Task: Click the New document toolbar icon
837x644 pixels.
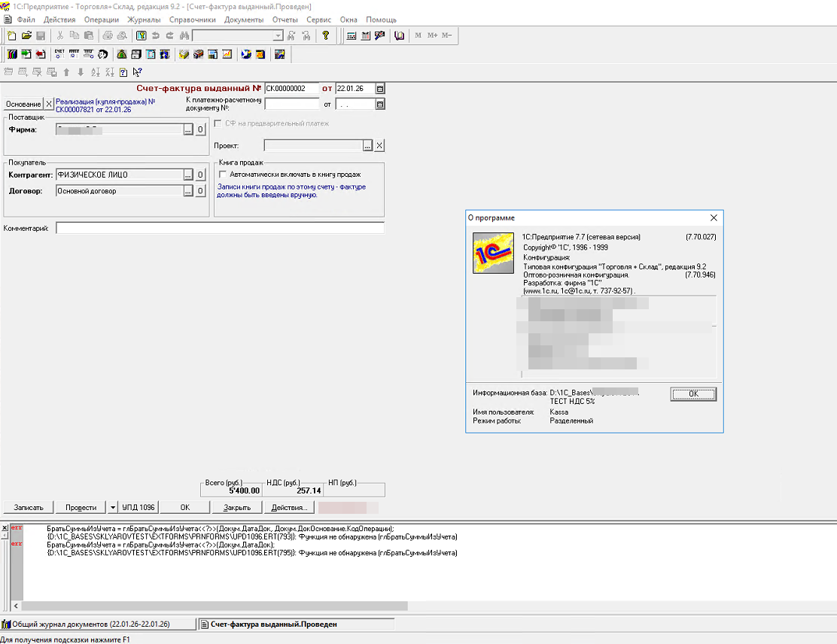Action: tap(12, 36)
